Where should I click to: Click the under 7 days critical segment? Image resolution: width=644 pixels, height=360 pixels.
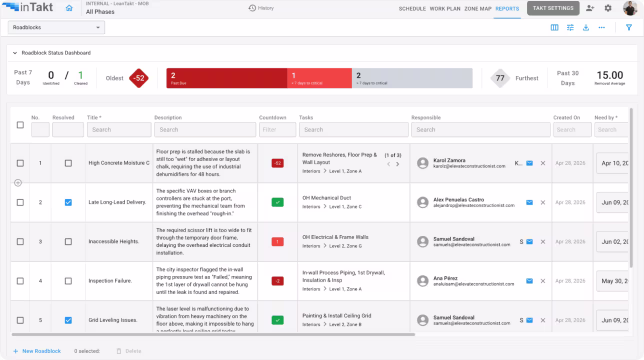[319, 78]
